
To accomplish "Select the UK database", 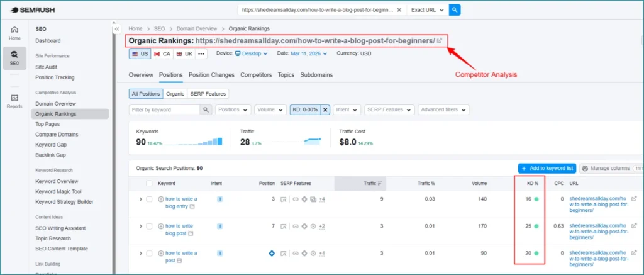I will coord(184,54).
